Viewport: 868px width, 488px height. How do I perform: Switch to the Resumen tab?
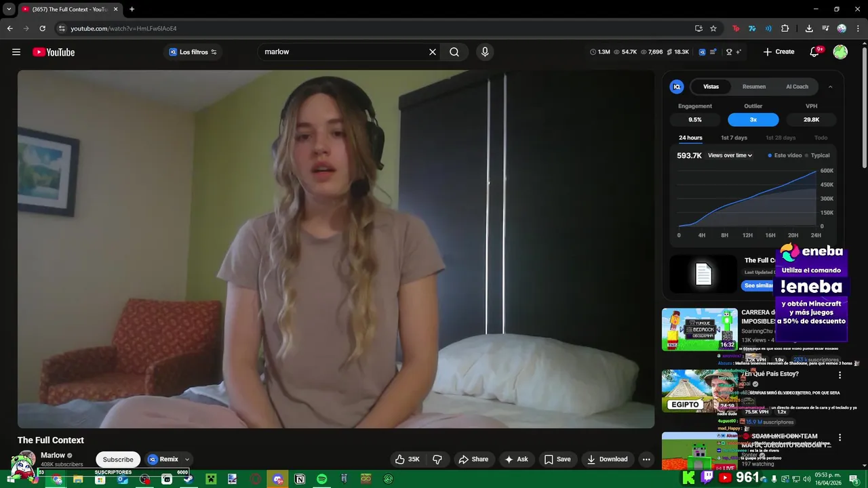click(x=754, y=87)
